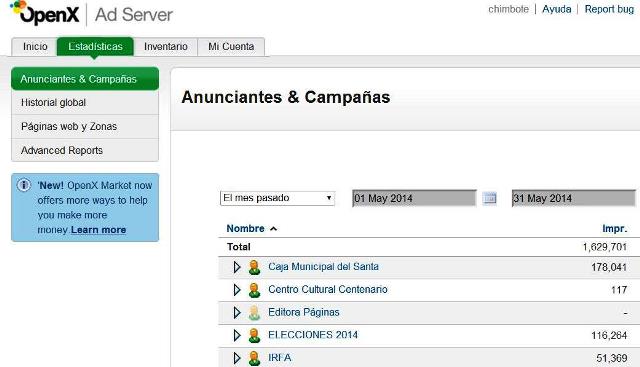Viewport: 640px width, 367px height.
Task: Click Centro Cultural Centenario advertiser icon
Action: click(x=254, y=290)
